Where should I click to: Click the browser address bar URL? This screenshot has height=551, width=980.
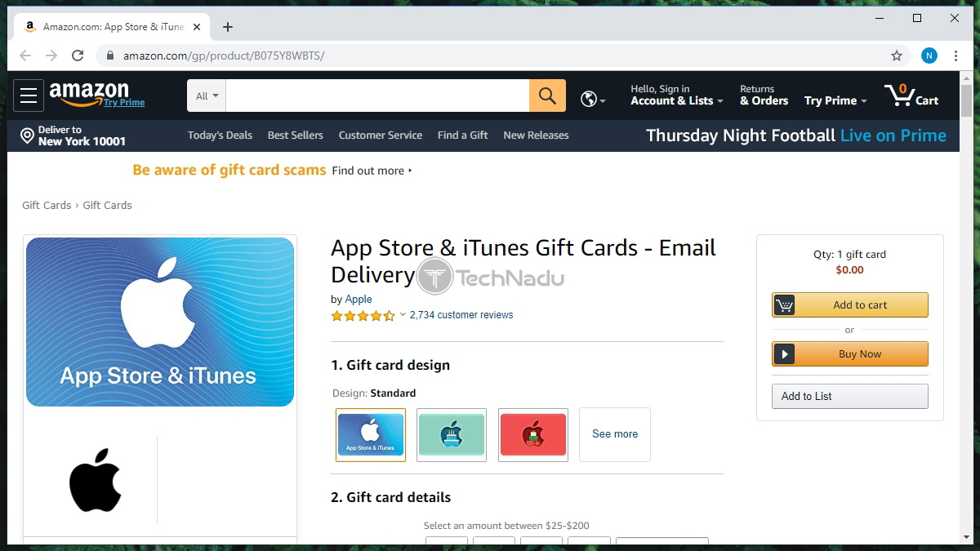pyautogui.click(x=224, y=56)
